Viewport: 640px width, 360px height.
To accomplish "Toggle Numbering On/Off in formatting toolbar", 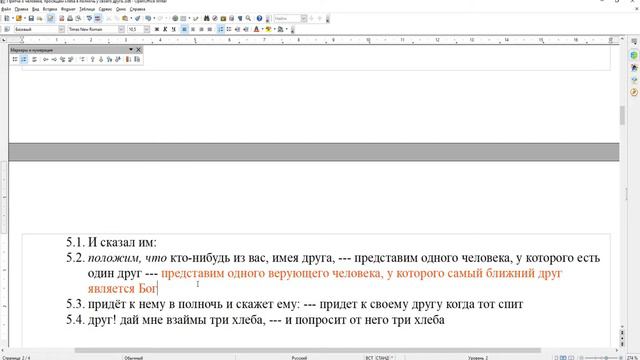I will [x=220, y=29].
